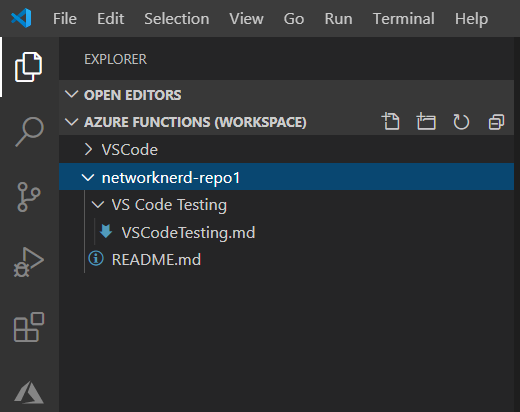
Task: Refresh the Explorer file tree
Action: (x=461, y=122)
